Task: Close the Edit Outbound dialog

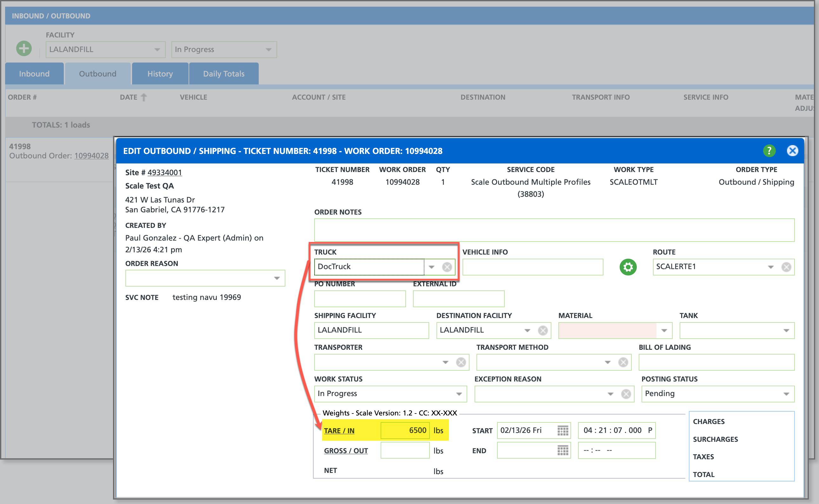Action: tap(792, 151)
